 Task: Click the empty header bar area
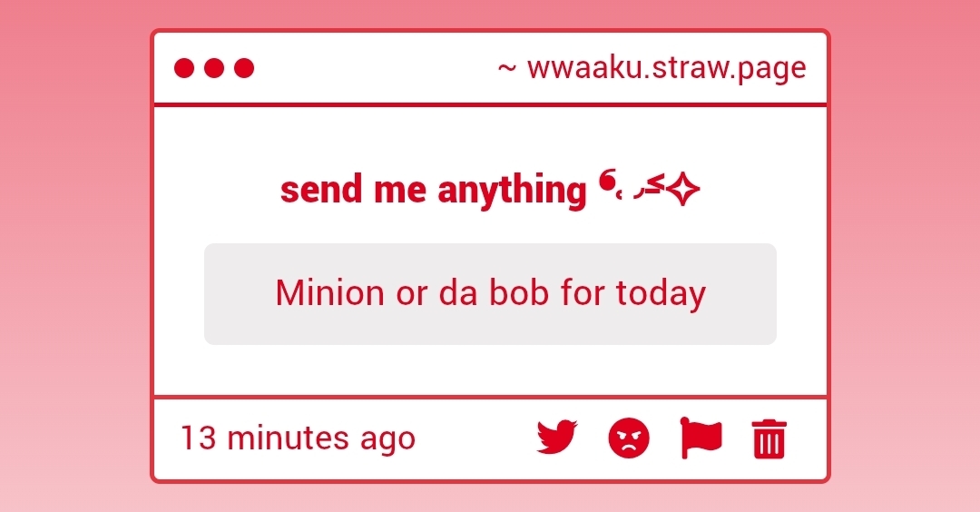tap(372, 68)
